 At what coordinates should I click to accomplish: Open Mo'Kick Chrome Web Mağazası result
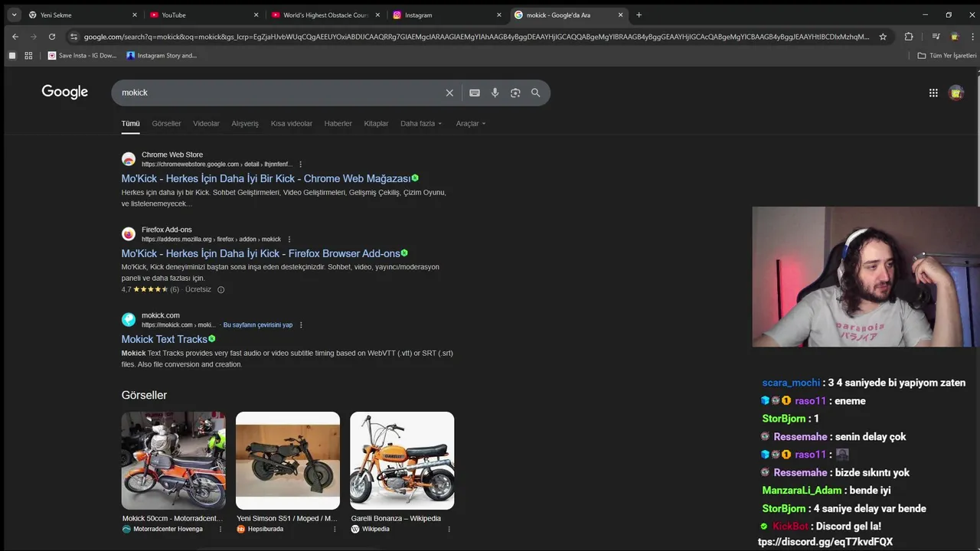click(266, 178)
